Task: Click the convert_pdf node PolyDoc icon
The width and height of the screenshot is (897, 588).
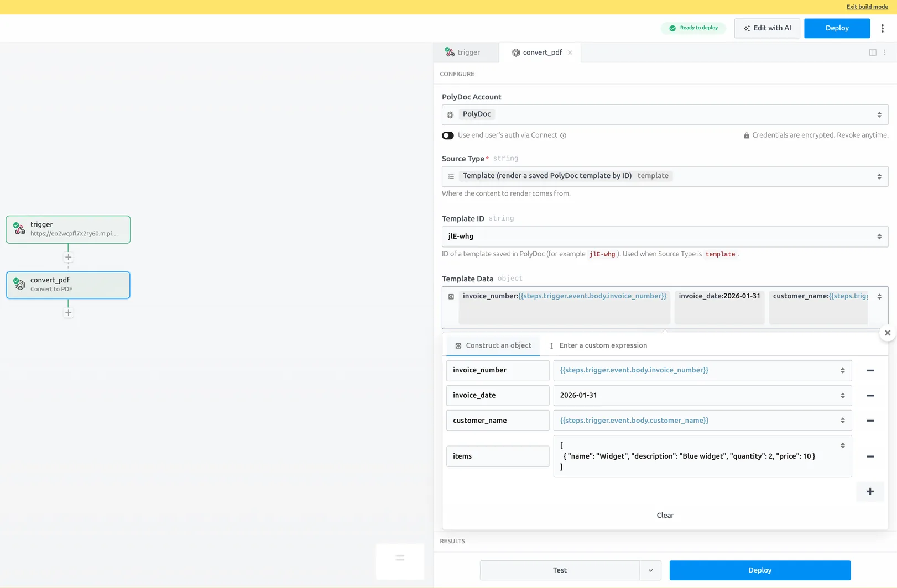Action: (x=19, y=284)
